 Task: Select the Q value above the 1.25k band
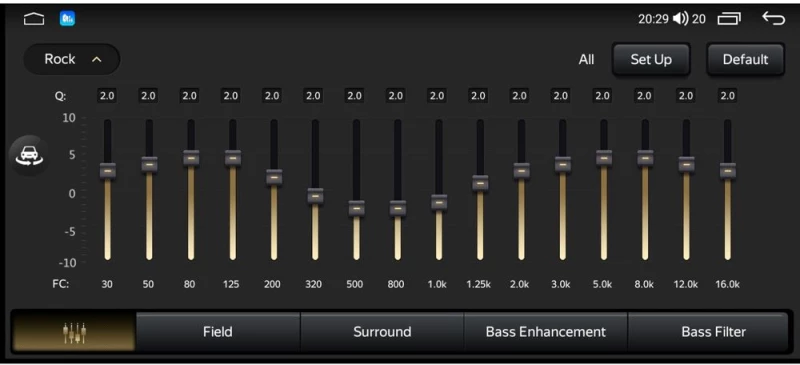pyautogui.click(x=478, y=95)
